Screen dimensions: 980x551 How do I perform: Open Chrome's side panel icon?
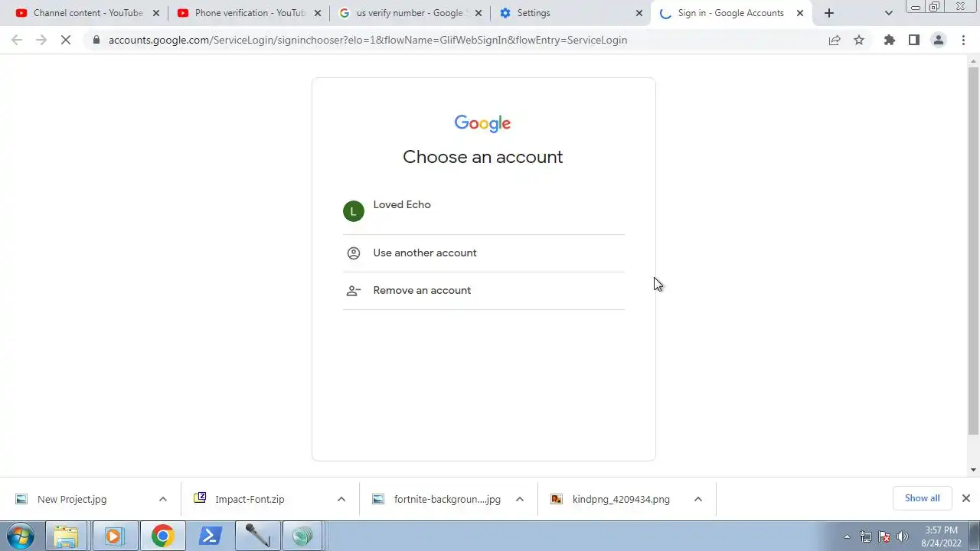(913, 40)
